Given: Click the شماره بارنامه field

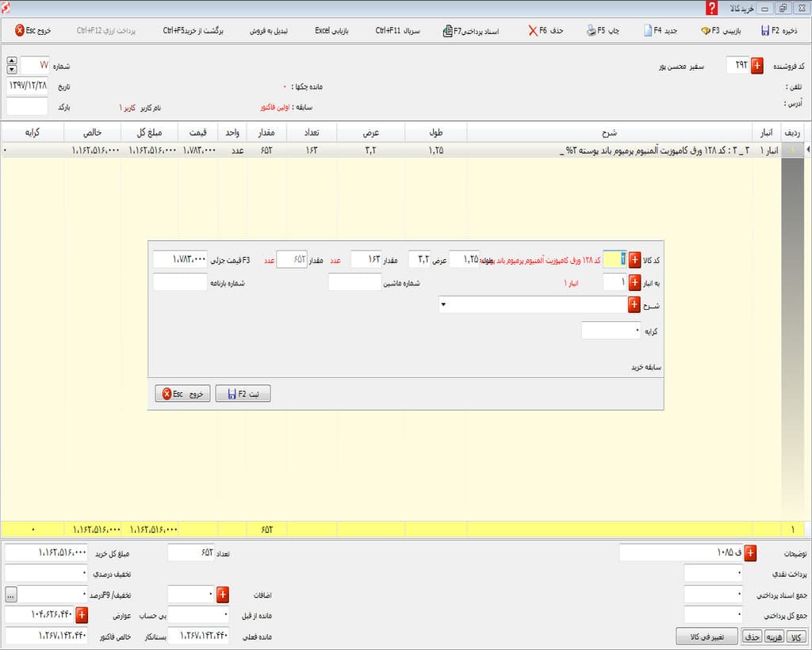Looking at the screenshot, I should (x=180, y=282).
